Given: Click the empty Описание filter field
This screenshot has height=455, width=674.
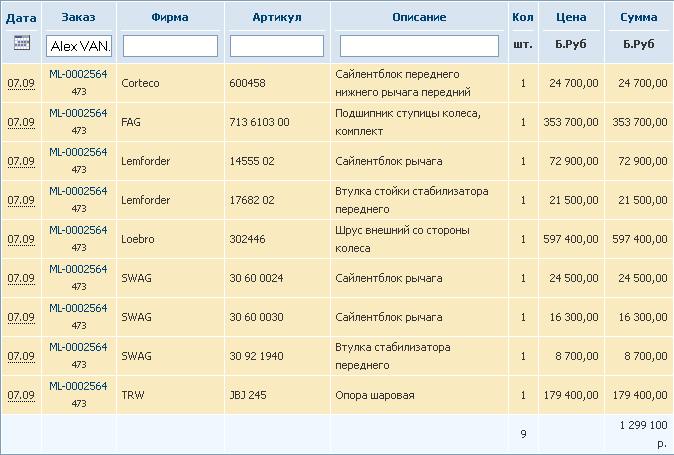Looking at the screenshot, I should tap(419, 46).
